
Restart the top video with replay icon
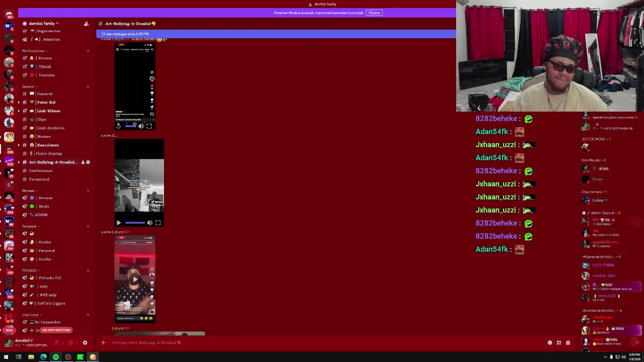(x=119, y=126)
